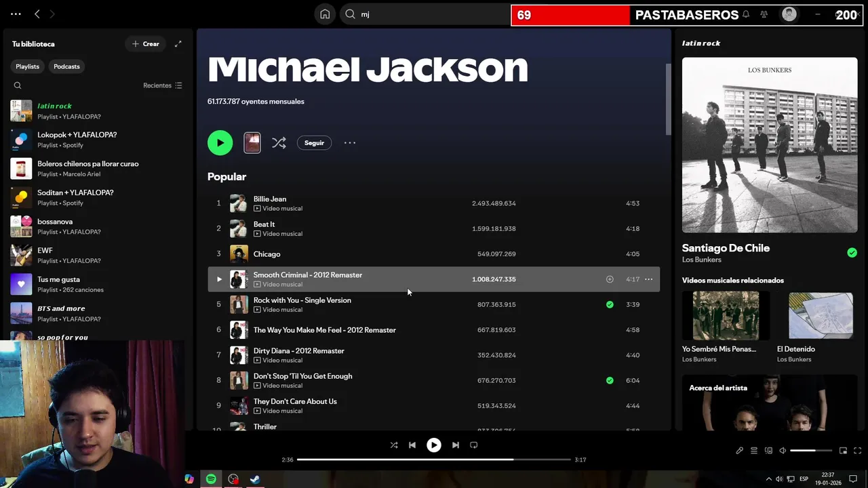This screenshot has height=488, width=868.
Task: Open the latin rock playlist
Action: tap(98, 111)
